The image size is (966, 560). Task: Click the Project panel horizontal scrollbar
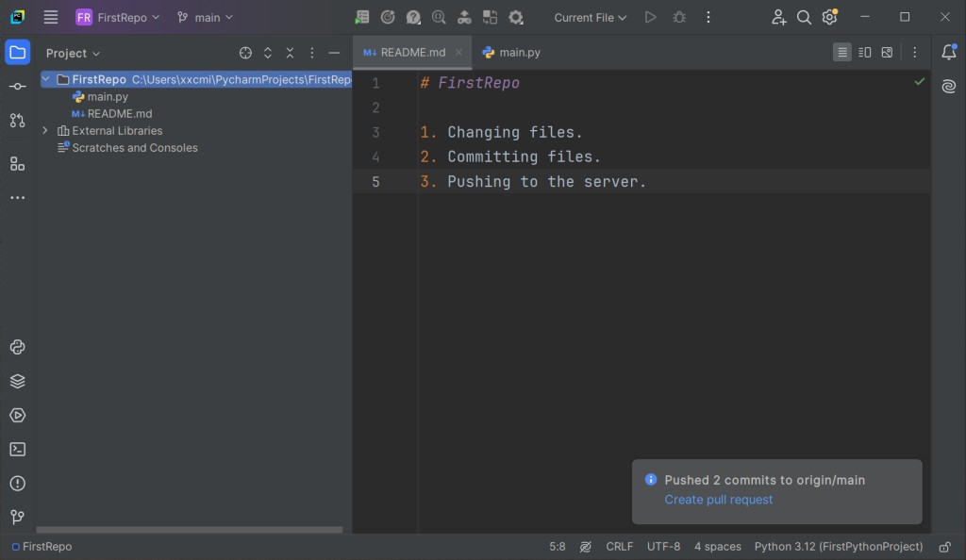point(189,530)
